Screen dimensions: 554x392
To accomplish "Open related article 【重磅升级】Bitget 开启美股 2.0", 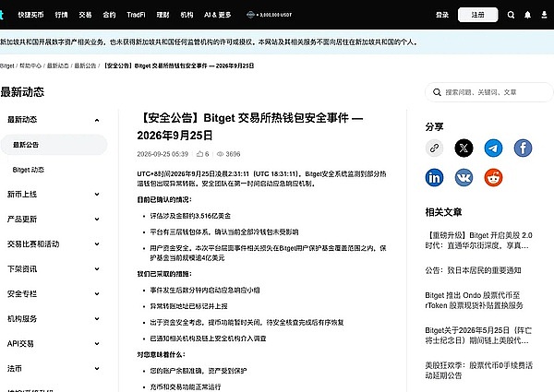I will [478, 241].
